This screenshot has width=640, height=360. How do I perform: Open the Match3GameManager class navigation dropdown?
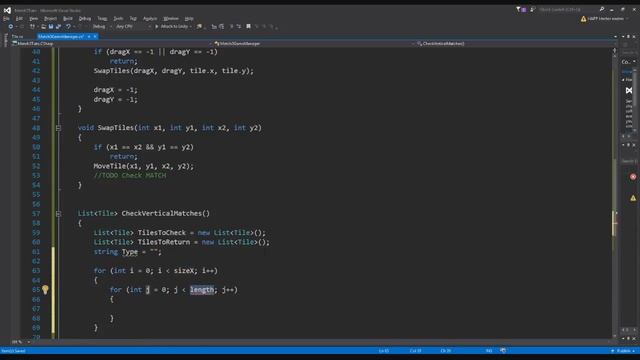pyautogui.click(x=313, y=43)
